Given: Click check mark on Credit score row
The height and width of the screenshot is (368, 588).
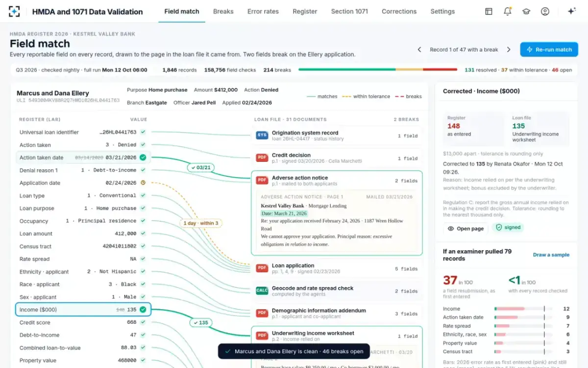Looking at the screenshot, I should (143, 322).
